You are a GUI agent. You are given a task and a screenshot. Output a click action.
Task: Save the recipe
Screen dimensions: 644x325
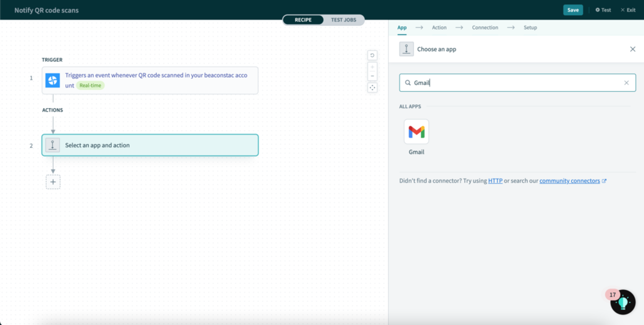(x=573, y=10)
